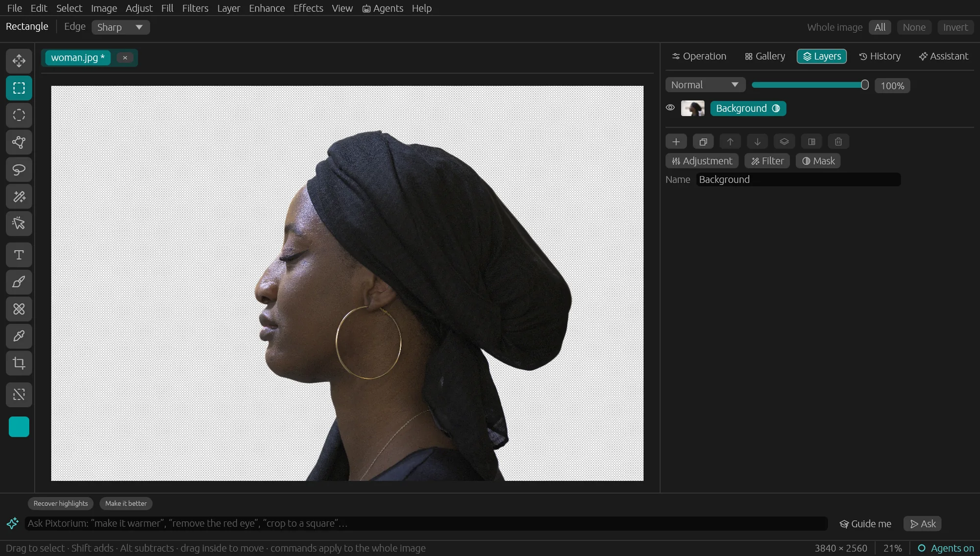
Task: Click the flatten layers icon
Action: (784, 142)
